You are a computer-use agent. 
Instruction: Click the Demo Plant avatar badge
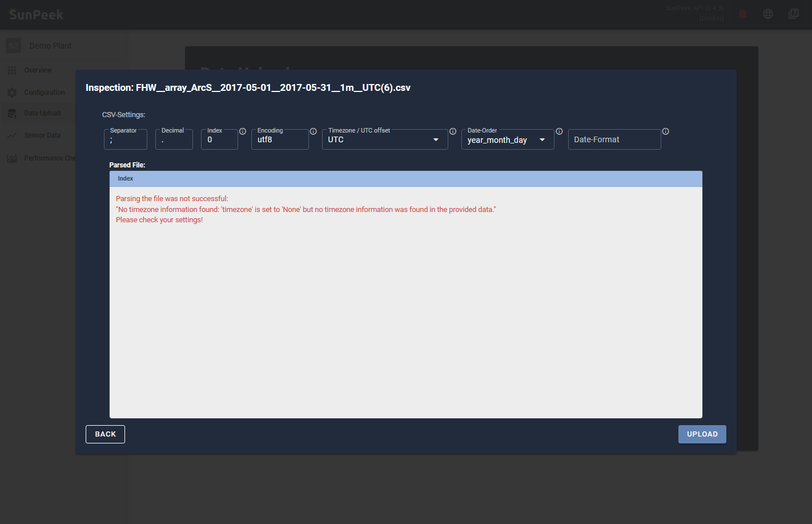click(x=14, y=46)
